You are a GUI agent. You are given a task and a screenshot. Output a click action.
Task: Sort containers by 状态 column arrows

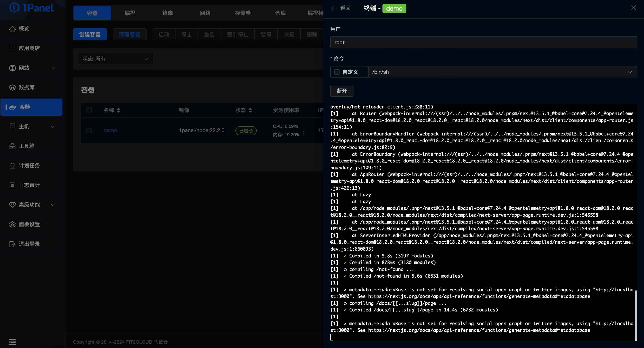click(x=250, y=110)
